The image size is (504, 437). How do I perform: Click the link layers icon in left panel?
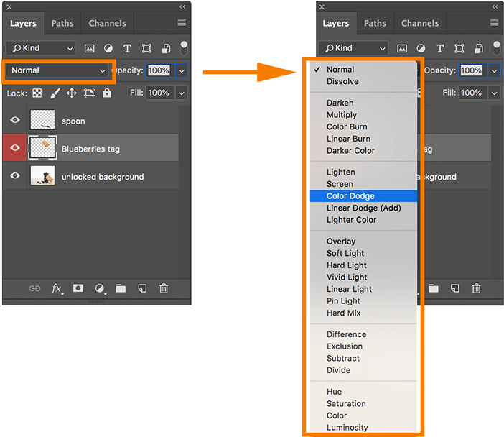[34, 288]
